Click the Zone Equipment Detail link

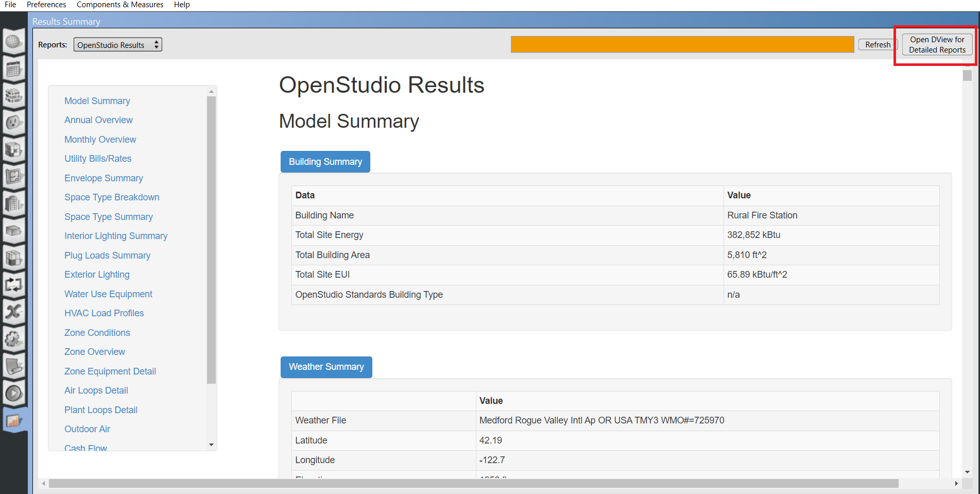coord(110,371)
